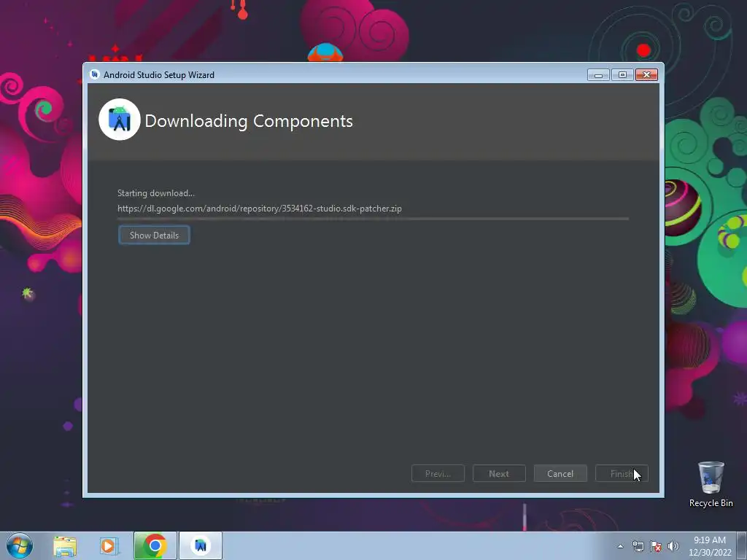Open the Recycle Bin desktop icon
Viewport: 747px width, 560px height.
[x=711, y=484]
